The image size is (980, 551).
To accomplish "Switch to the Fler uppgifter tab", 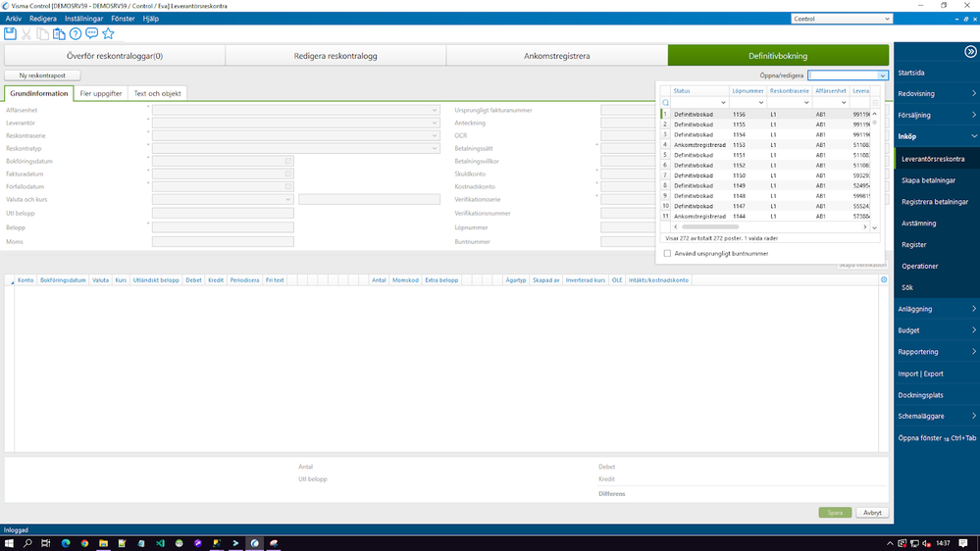I will coord(101,94).
